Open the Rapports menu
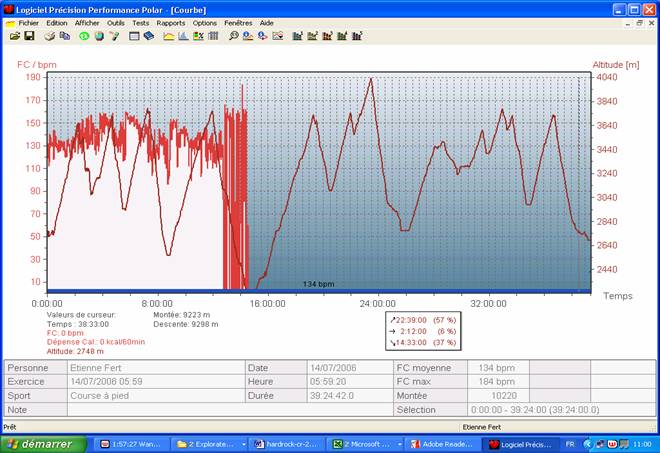The width and height of the screenshot is (660, 453). click(x=170, y=22)
